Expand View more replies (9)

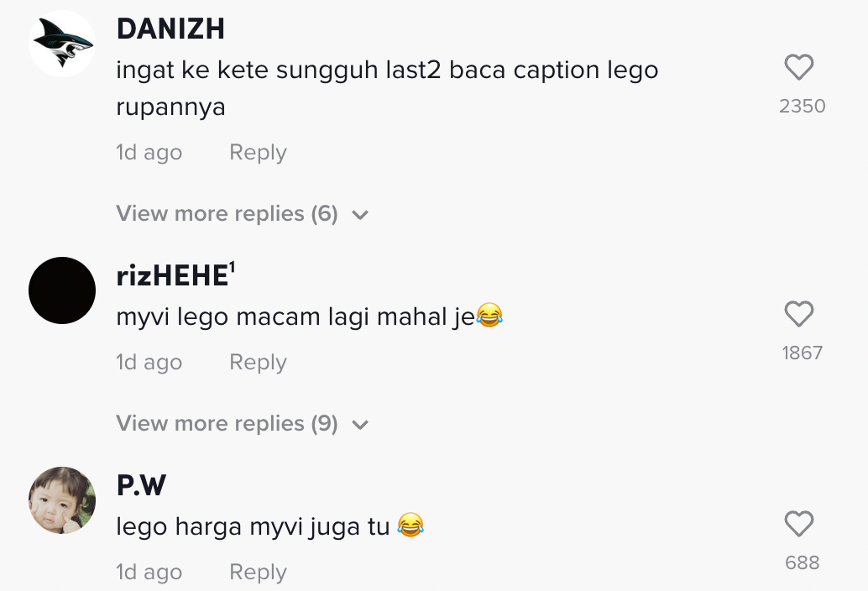[x=227, y=424]
